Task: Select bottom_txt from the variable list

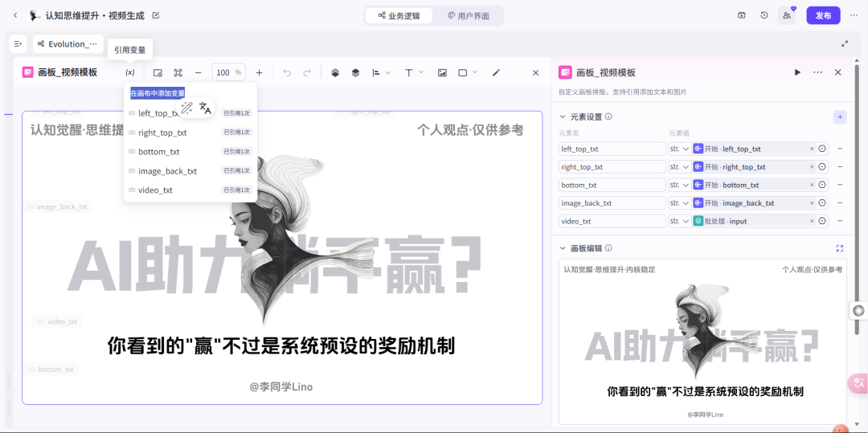Action: coord(159,152)
